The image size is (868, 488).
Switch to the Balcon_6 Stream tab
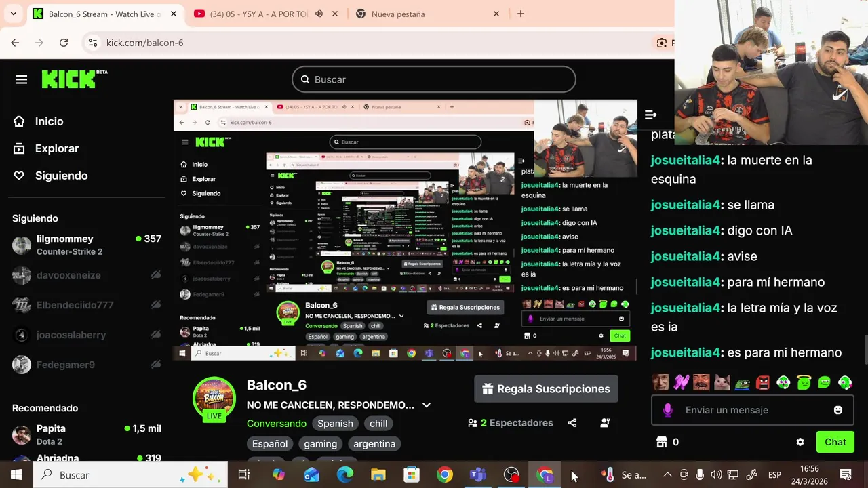point(104,14)
